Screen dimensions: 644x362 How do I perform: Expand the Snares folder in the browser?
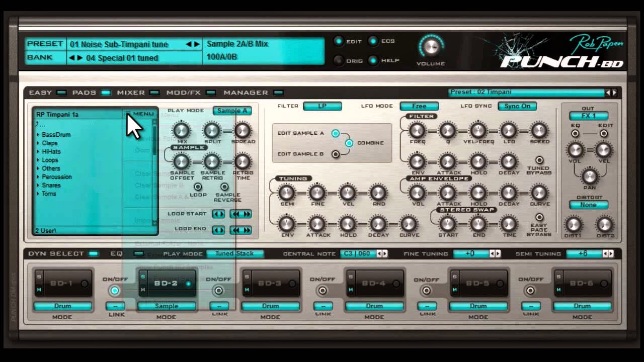[x=38, y=186]
